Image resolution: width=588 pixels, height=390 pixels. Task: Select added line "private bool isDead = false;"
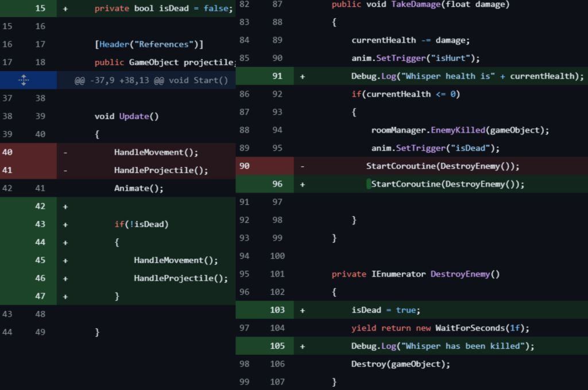(164, 8)
